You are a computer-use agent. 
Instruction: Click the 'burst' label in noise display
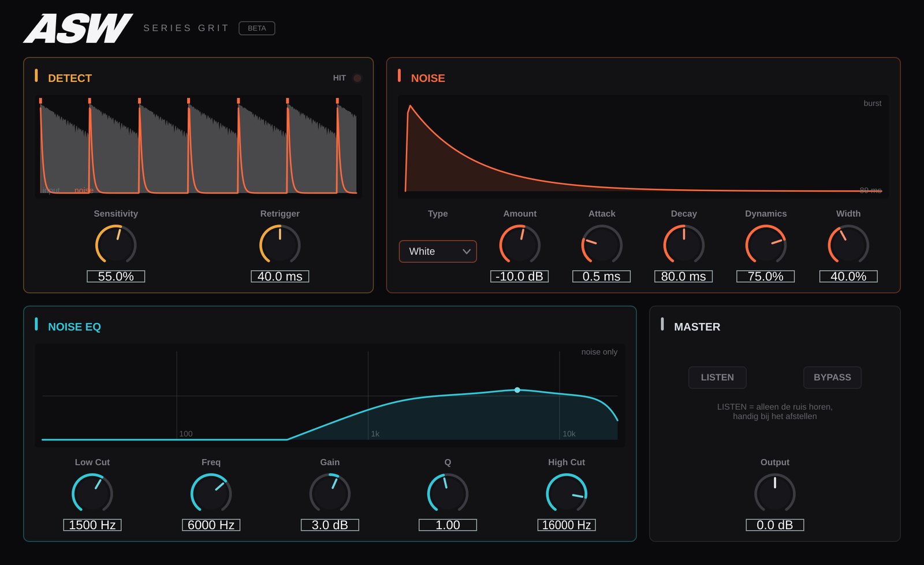(x=872, y=103)
